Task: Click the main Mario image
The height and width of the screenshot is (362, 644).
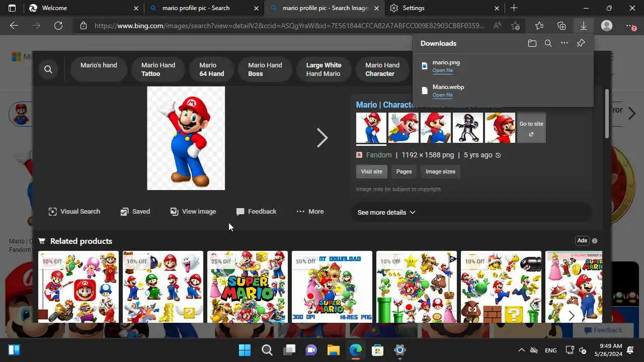Action: click(x=186, y=138)
